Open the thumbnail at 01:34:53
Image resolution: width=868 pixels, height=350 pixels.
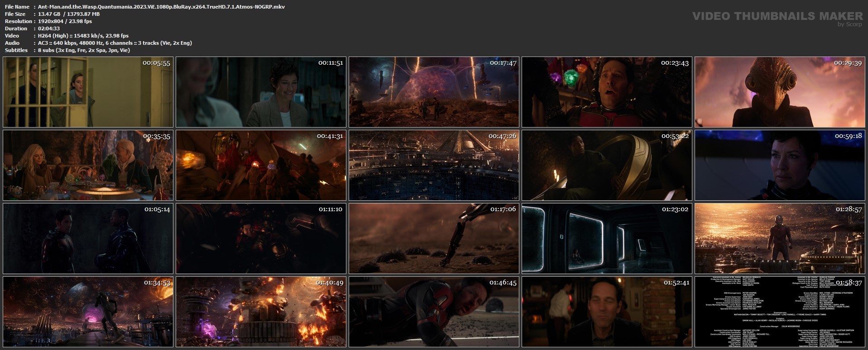coord(88,312)
